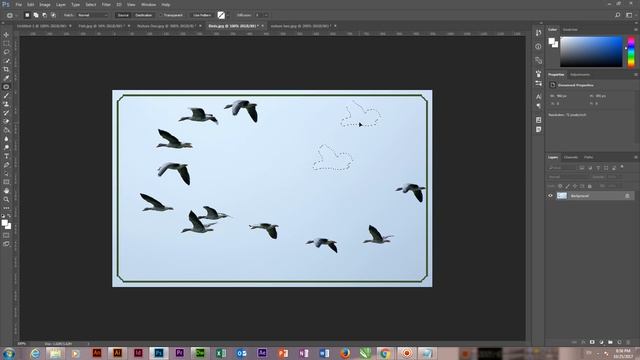
Task: Select the Crop tool
Action: point(6,69)
